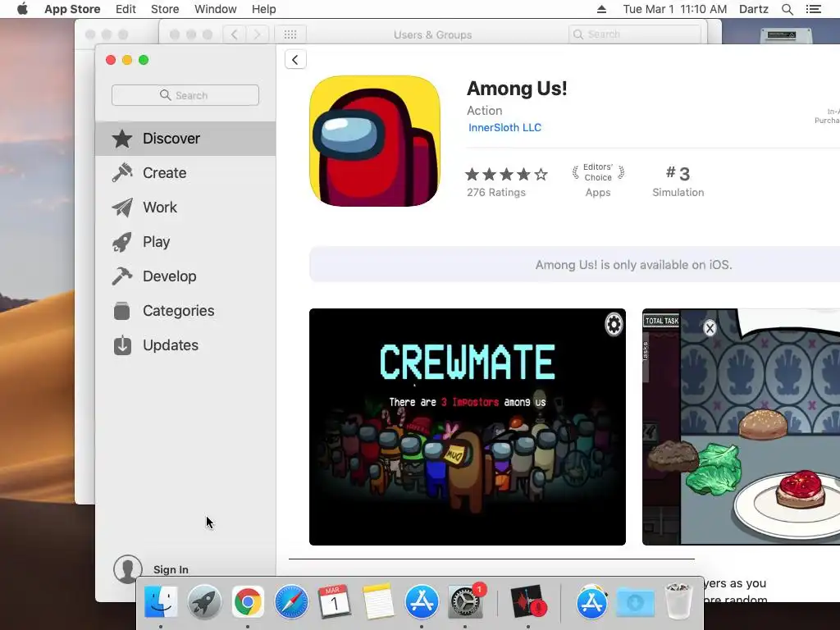Select the Work paper plane icon

click(x=122, y=208)
